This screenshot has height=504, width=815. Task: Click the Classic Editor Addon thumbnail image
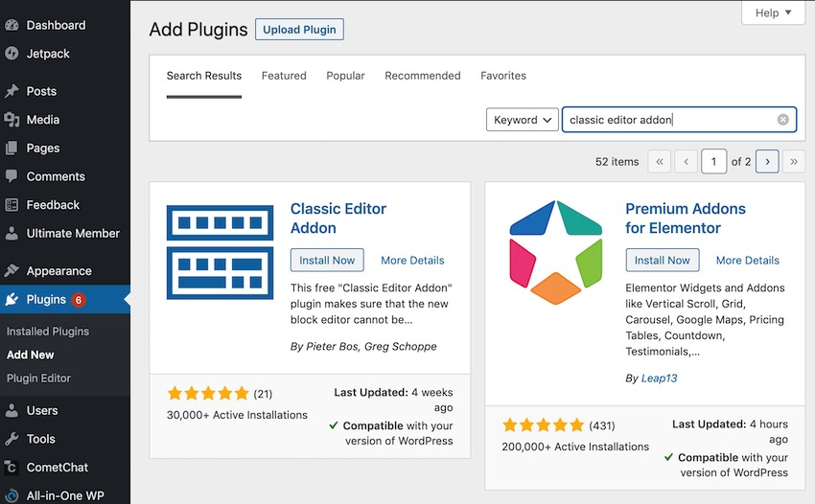pyautogui.click(x=220, y=252)
